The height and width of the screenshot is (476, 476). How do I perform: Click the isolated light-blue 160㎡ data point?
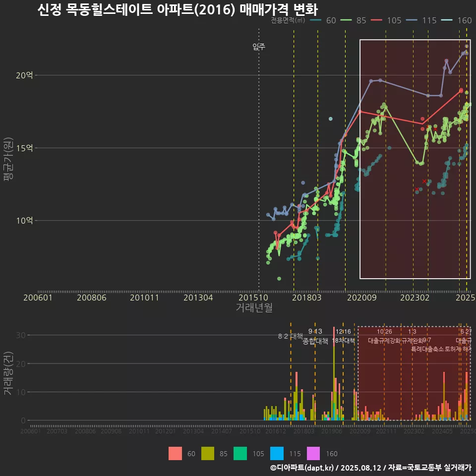[x=331, y=119]
